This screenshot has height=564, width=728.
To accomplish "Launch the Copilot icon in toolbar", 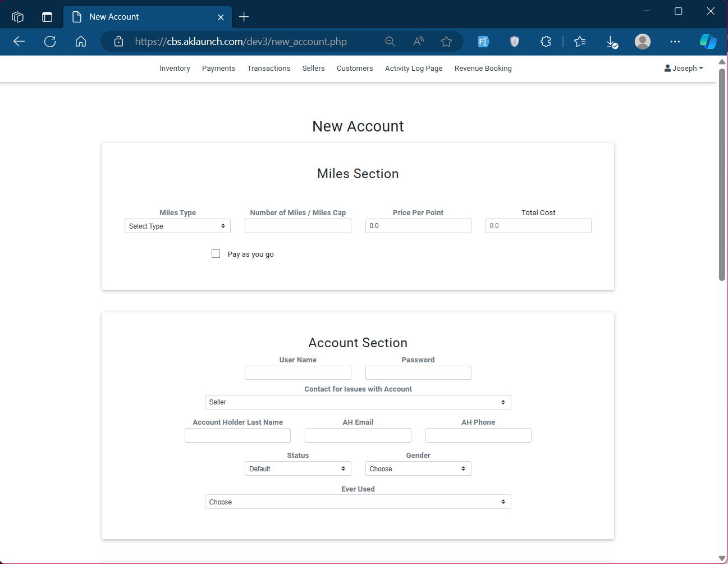I will (708, 42).
